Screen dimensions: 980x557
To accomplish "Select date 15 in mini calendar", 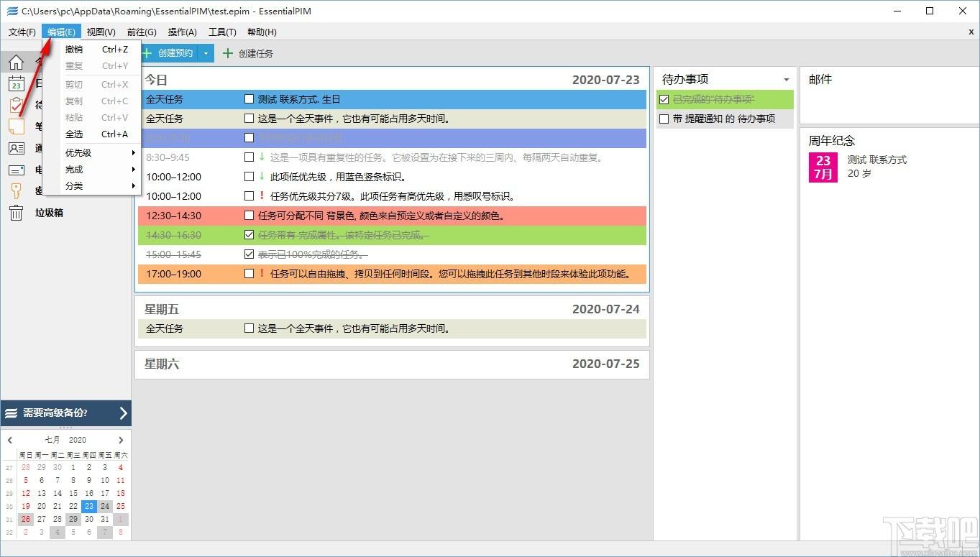I will point(73,493).
